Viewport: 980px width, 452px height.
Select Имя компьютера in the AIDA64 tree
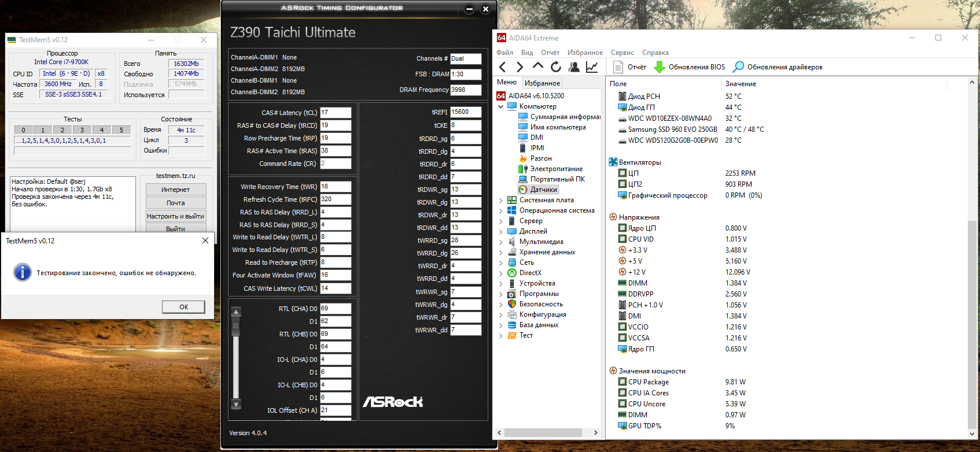pyautogui.click(x=552, y=127)
